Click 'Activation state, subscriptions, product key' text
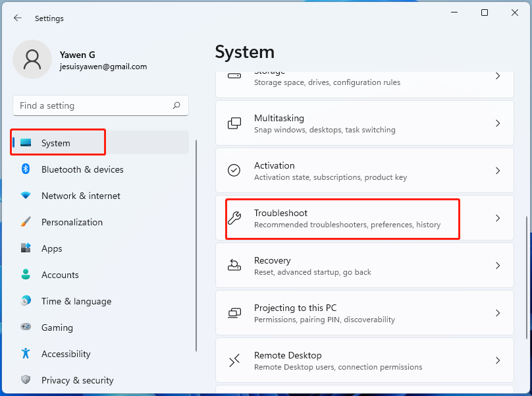The width and height of the screenshot is (532, 396). point(331,177)
